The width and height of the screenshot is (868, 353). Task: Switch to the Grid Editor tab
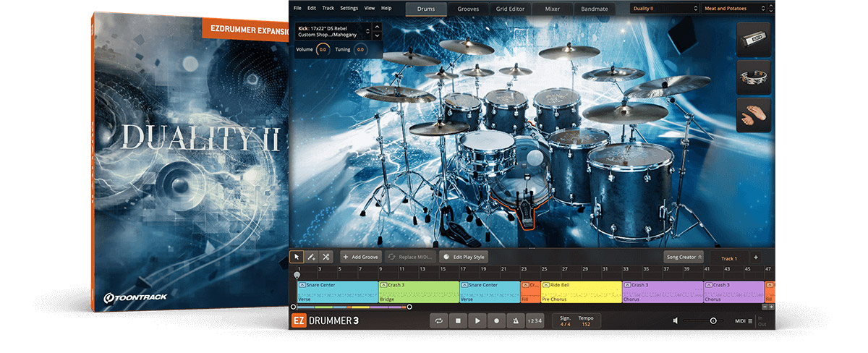tap(510, 9)
